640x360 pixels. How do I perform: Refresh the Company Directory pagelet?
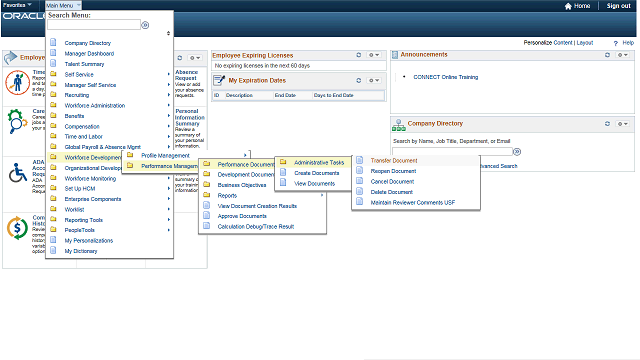click(x=607, y=124)
